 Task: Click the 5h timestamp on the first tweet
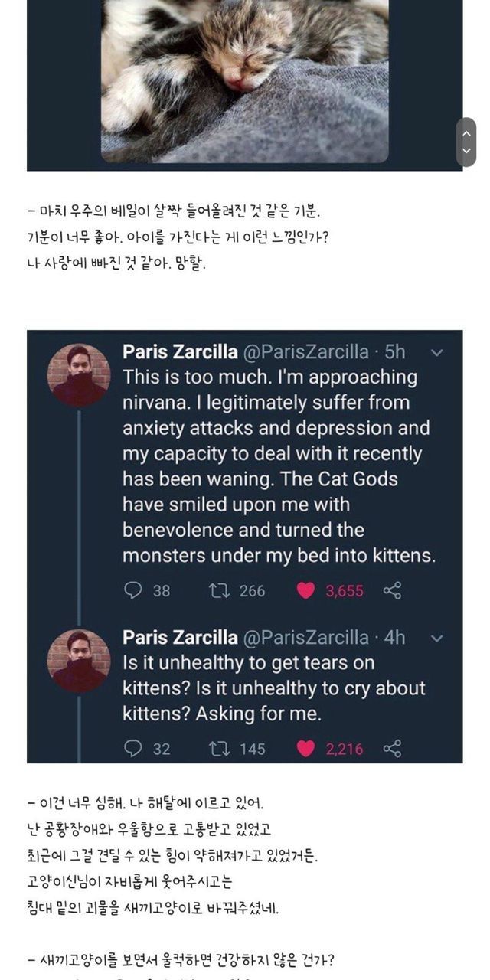coord(394,352)
